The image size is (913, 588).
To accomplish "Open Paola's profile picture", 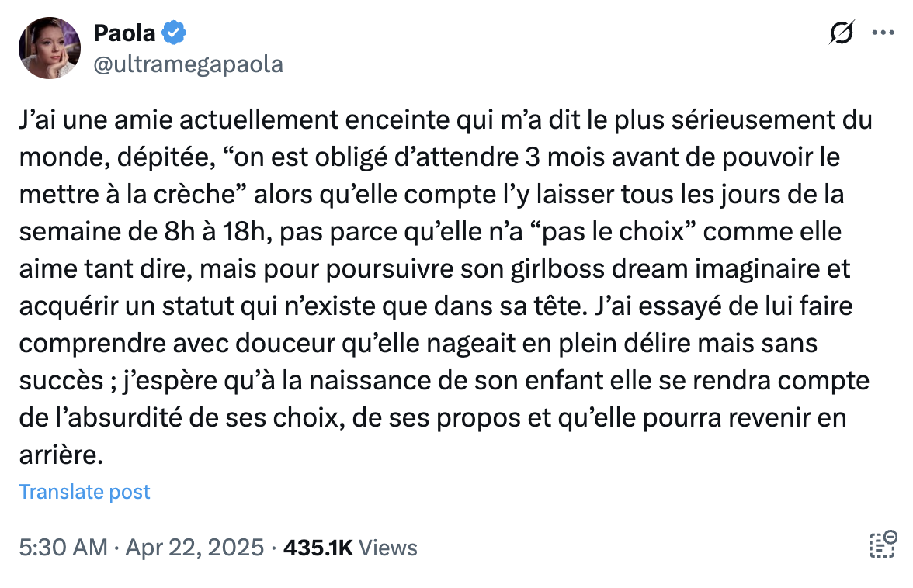I will [x=50, y=47].
